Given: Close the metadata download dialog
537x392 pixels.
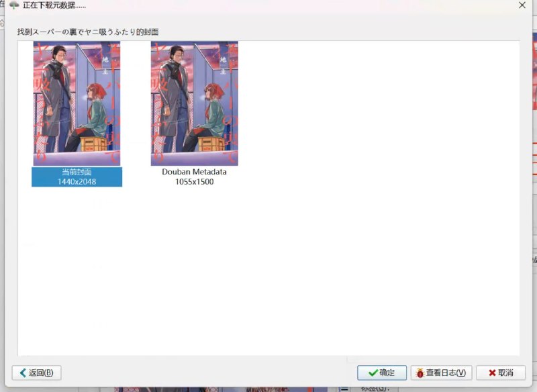Looking at the screenshot, I should click(x=522, y=5).
